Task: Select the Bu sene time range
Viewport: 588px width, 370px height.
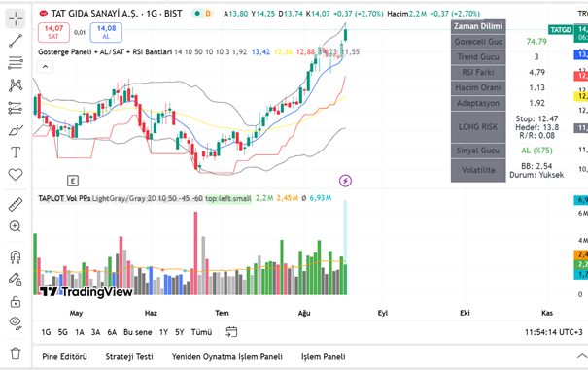Action: (138, 332)
